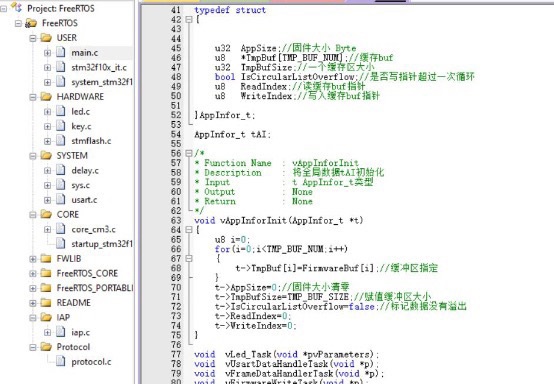
Task: Collapse the CORE folder group
Action: 33,214
